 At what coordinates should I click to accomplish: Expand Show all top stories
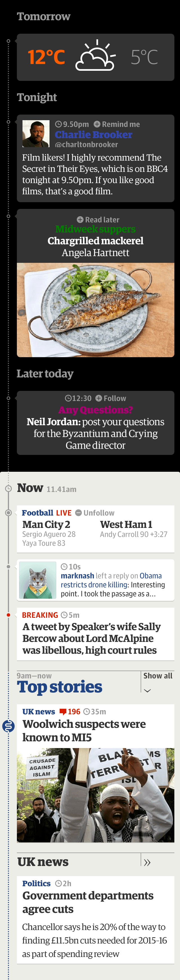pyautogui.click(x=158, y=676)
